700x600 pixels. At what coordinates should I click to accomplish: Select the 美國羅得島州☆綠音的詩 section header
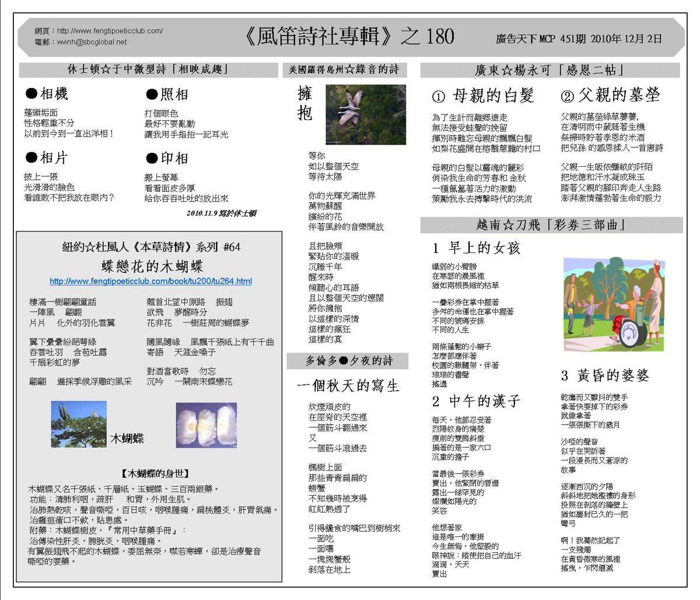345,70
